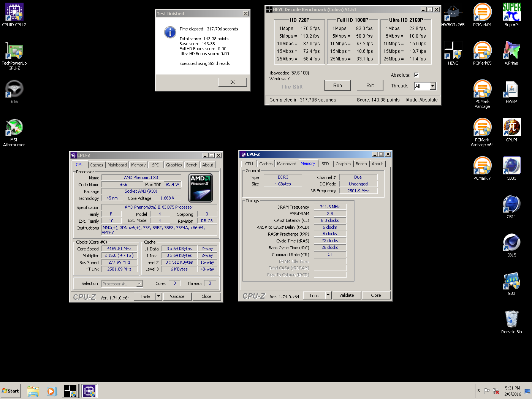Click the Action Center flag tray icon

pos(486,391)
